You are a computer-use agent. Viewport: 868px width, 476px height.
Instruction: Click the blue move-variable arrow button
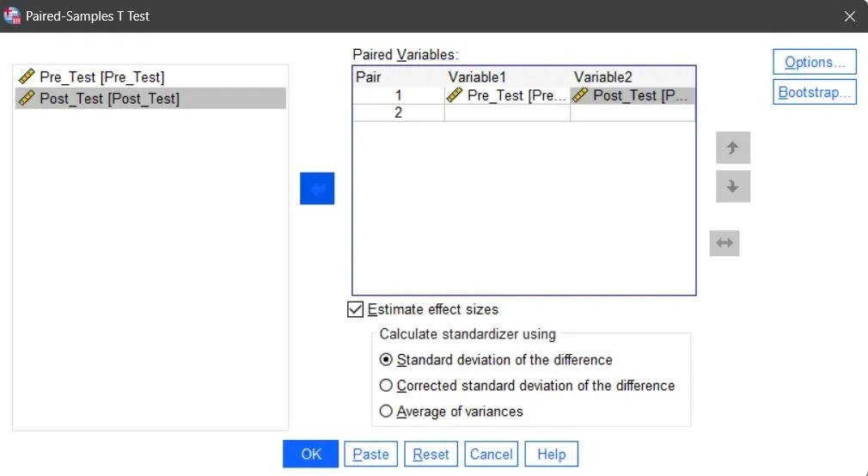[317, 189]
